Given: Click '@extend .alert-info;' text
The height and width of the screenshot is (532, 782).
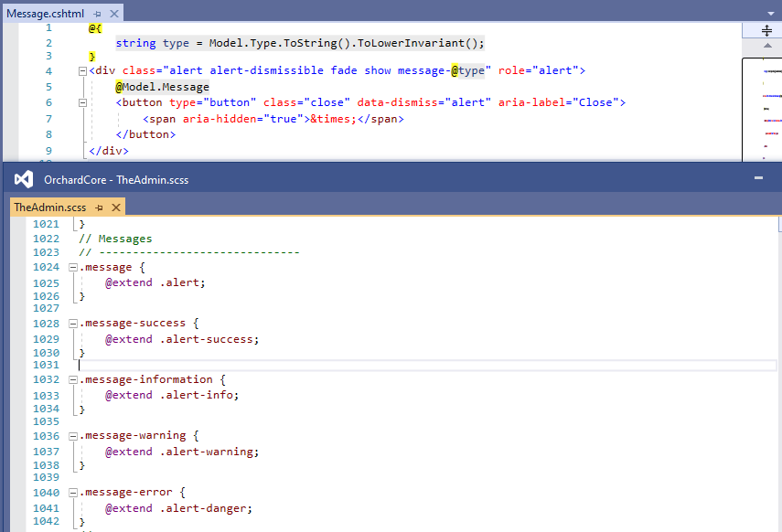Looking at the screenshot, I should point(172,395).
